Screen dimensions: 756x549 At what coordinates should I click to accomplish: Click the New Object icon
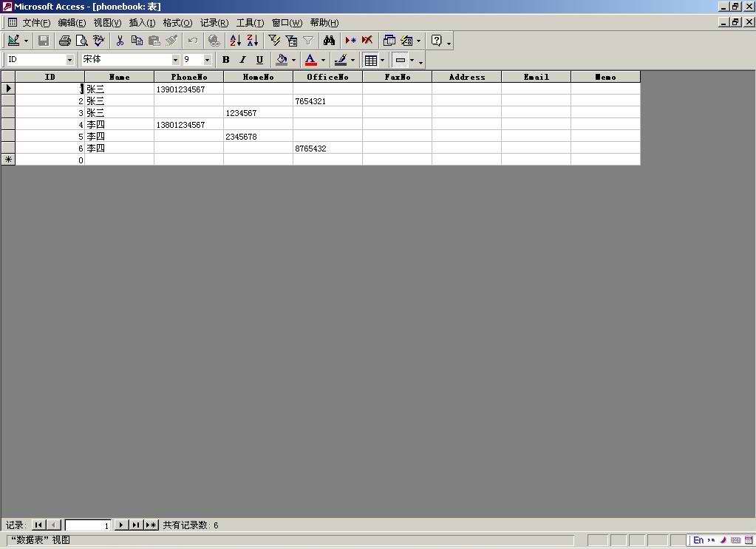(407, 41)
